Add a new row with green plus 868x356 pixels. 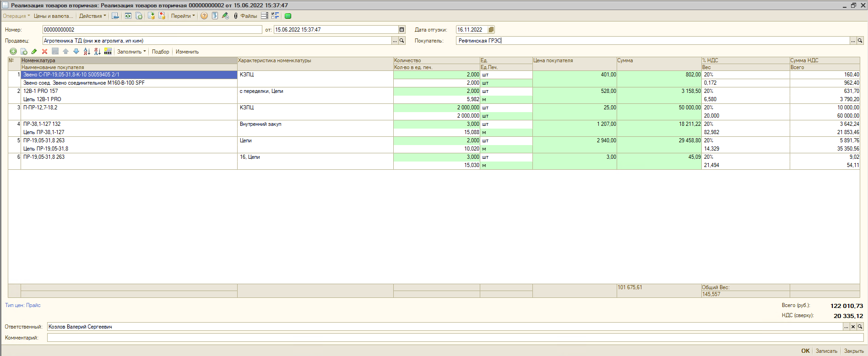13,52
